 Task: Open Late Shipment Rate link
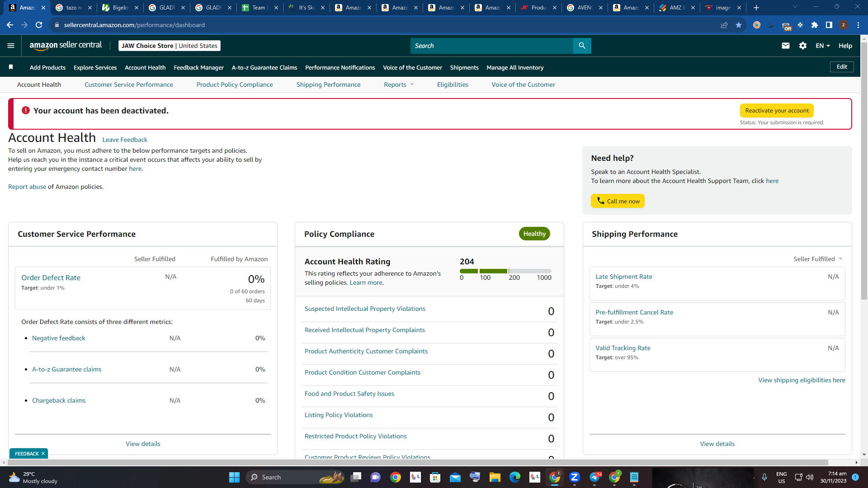tap(623, 277)
